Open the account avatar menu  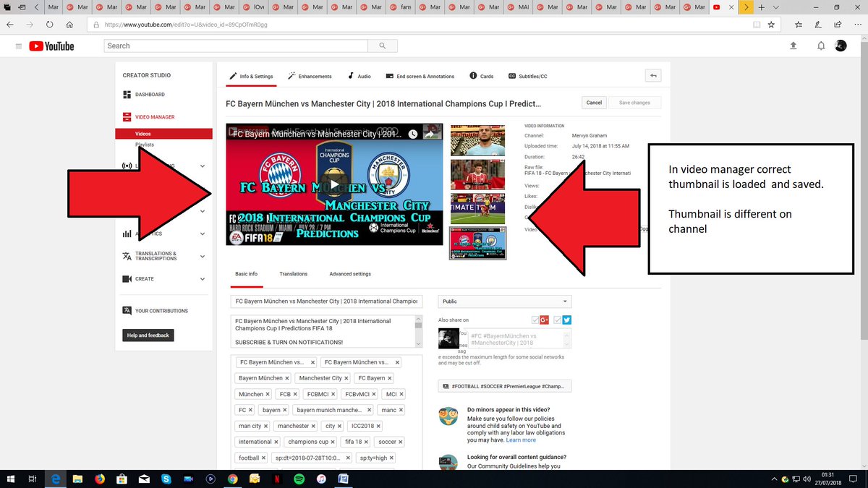coord(841,46)
